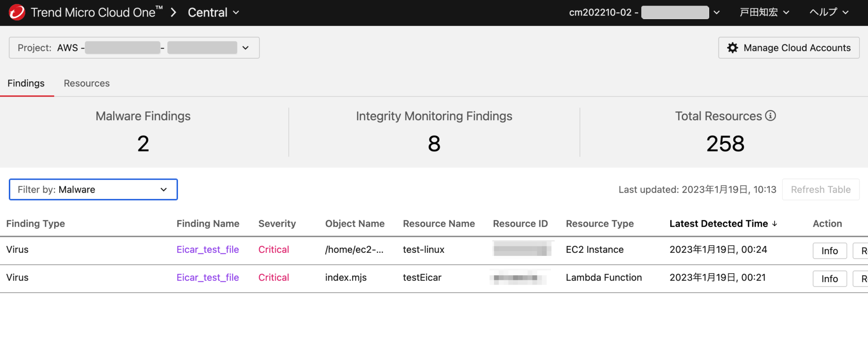Click Refresh Table

tap(821, 189)
